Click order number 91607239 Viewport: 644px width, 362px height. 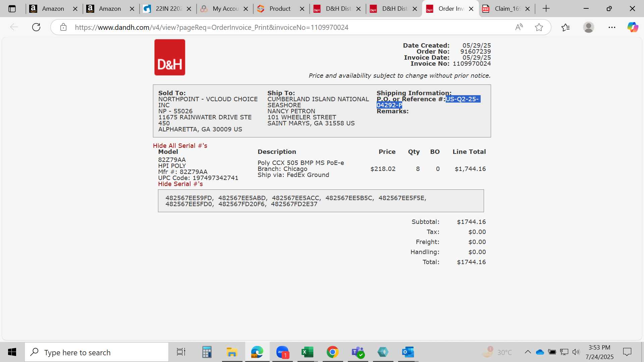[475, 52]
